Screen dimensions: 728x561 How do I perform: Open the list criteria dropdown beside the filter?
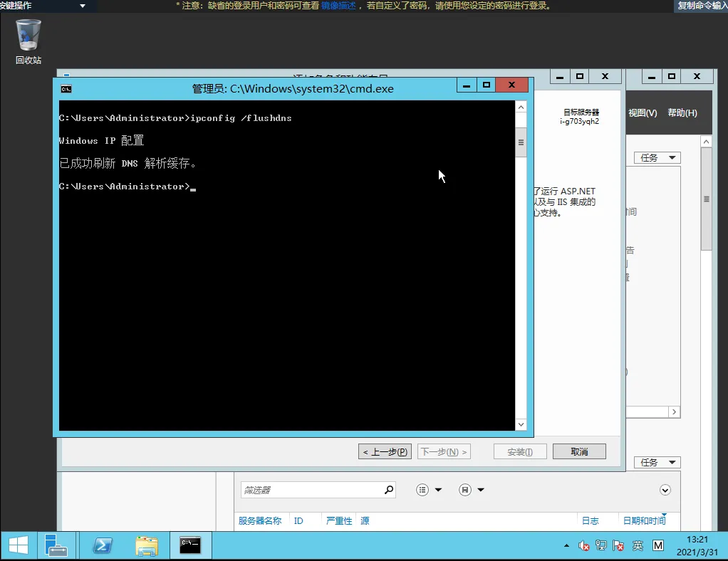point(430,490)
